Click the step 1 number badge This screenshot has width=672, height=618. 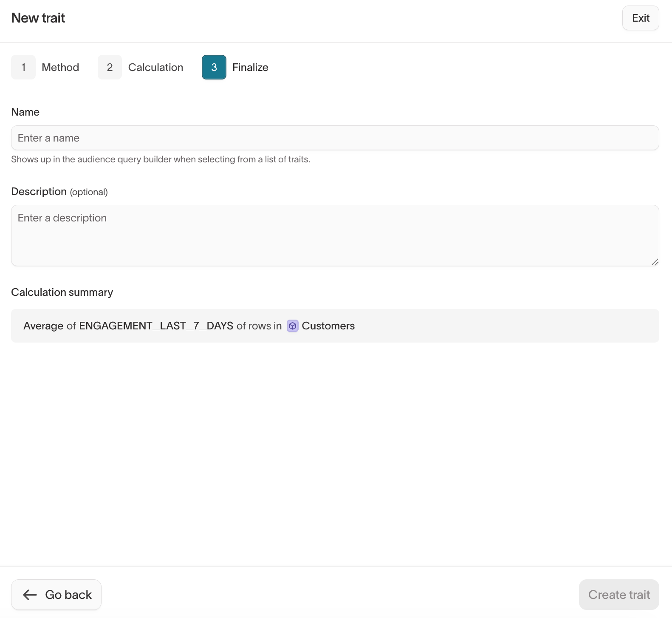click(23, 67)
